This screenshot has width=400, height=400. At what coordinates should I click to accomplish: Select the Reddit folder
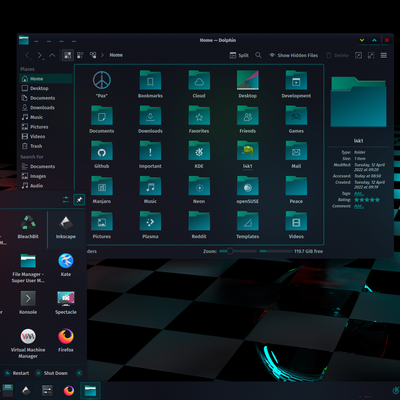199,225
